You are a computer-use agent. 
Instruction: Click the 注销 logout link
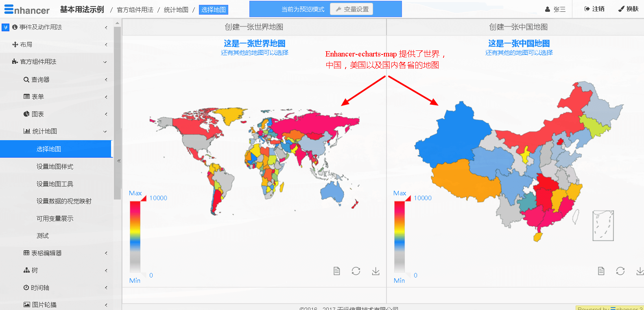pos(594,9)
